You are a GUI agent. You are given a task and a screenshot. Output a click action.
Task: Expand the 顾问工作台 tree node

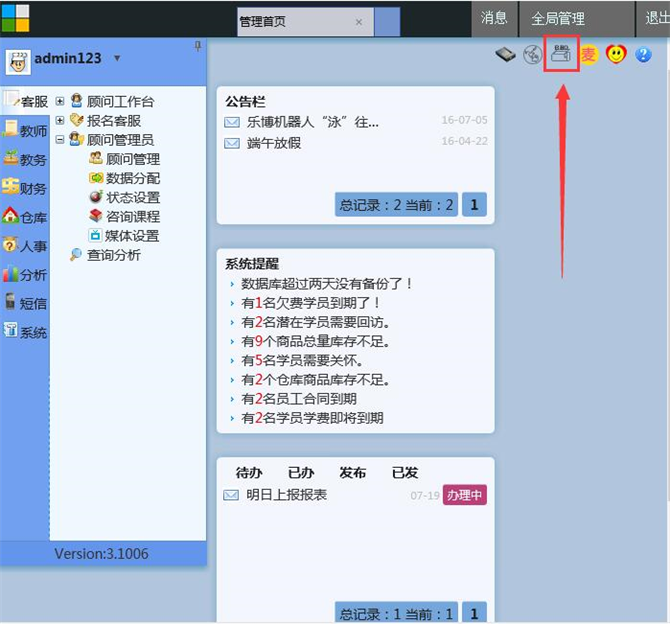point(60,101)
